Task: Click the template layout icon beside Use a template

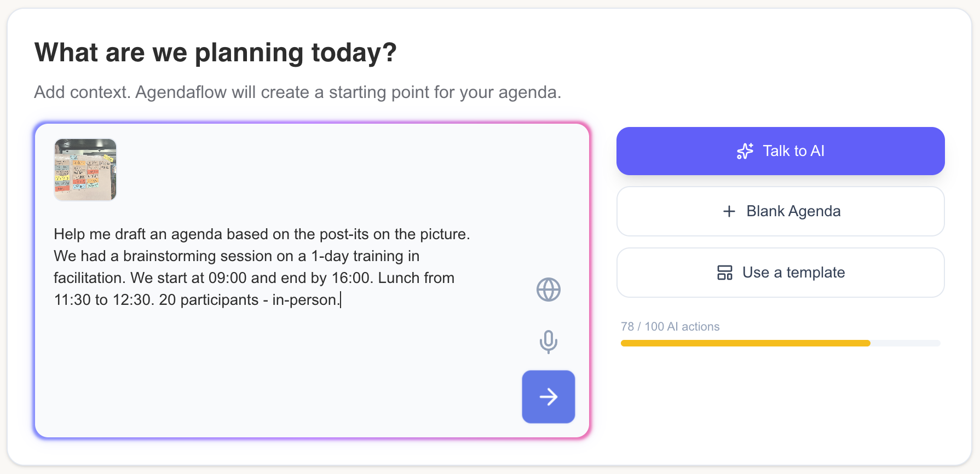Action: coord(724,272)
